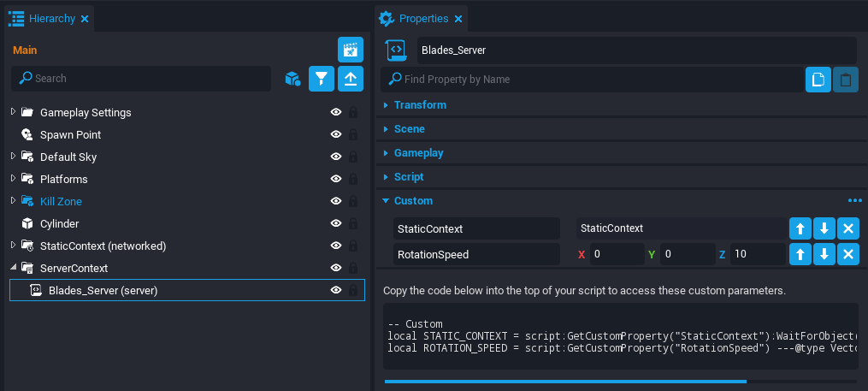Expand the Gameplay Settings folder

(x=13, y=112)
